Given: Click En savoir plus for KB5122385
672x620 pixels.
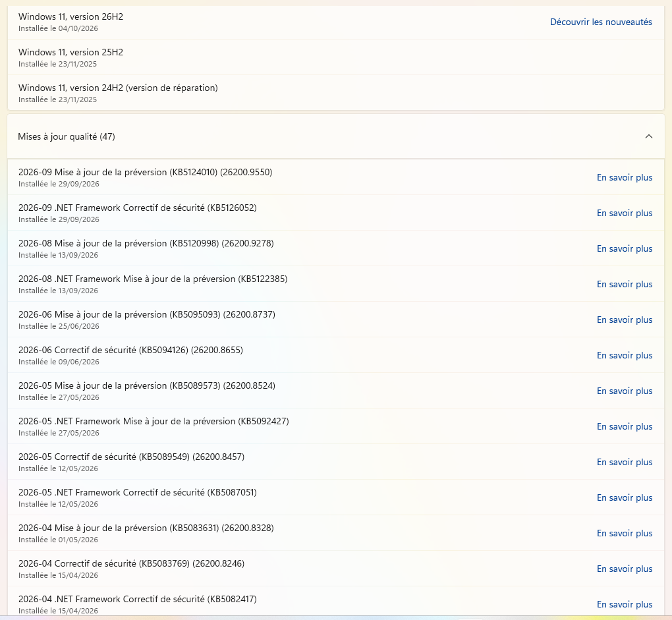Looking at the screenshot, I should [x=625, y=284].
